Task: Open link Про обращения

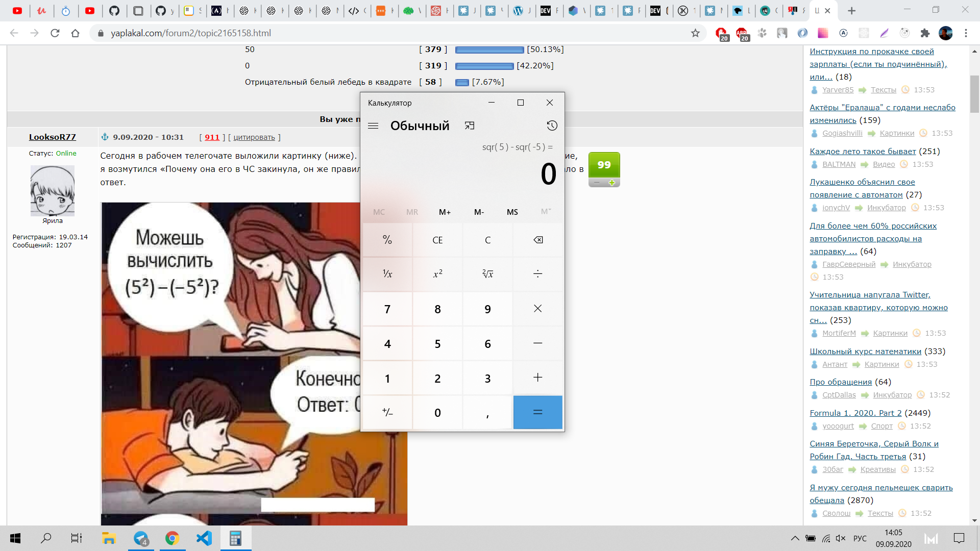Action: [841, 382]
